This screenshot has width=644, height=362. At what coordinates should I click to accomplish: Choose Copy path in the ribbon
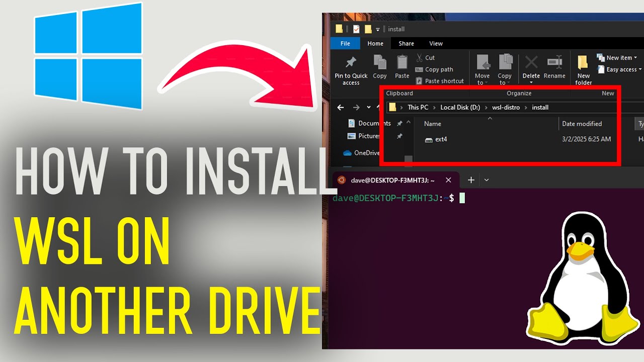coord(434,69)
